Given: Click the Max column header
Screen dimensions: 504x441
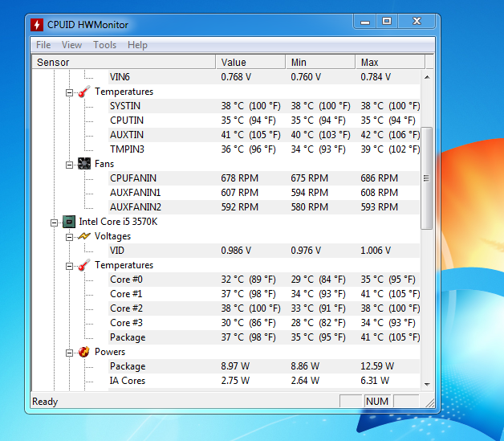Looking at the screenshot, I should tap(391, 62).
